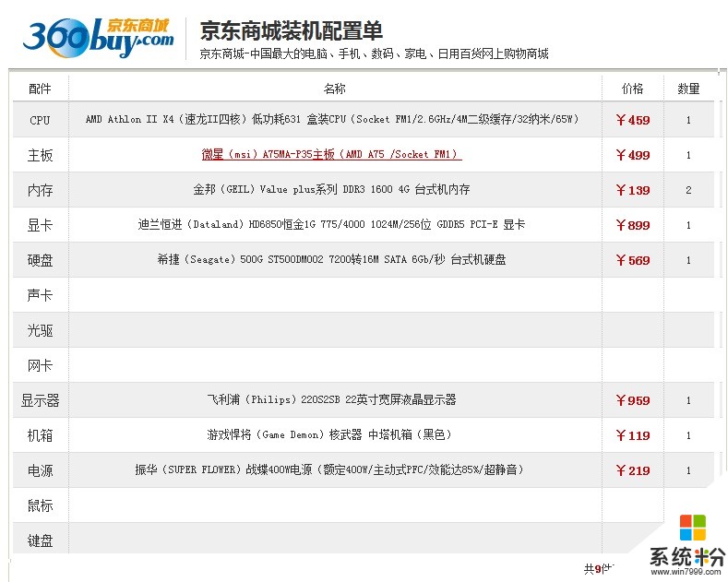Image resolution: width=728 pixels, height=582 pixels.
Task: Click the 价格 column header
Action: click(632, 89)
